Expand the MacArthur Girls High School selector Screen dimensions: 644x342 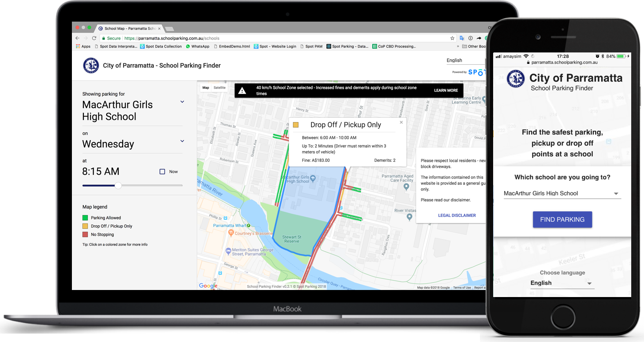pos(182,102)
